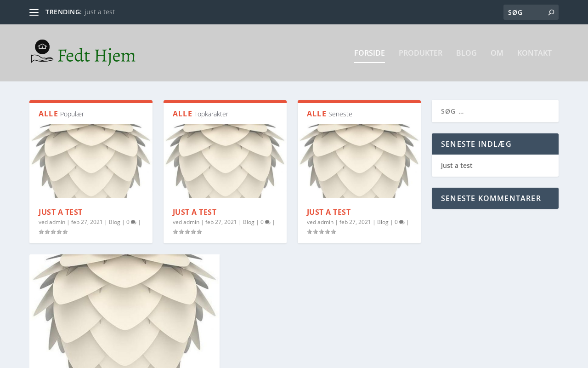Click date 'feb 27, 2021' in Topkarakter card
The width and height of the screenshot is (588, 368).
coord(221,222)
